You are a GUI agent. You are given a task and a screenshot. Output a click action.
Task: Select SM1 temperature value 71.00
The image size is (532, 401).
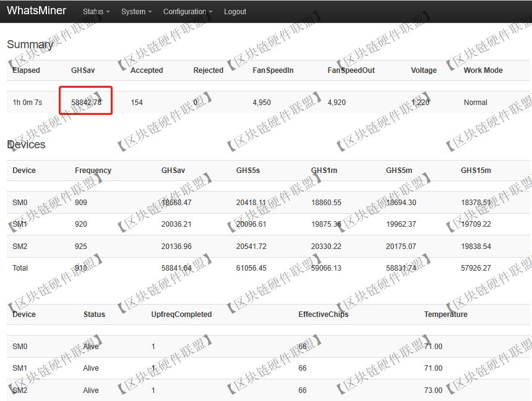point(433,368)
